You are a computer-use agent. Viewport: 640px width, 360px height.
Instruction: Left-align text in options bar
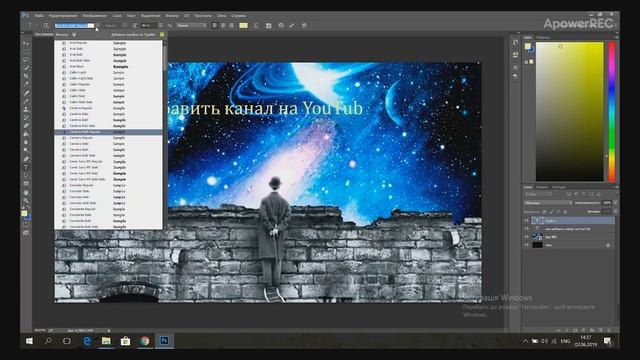pos(215,25)
